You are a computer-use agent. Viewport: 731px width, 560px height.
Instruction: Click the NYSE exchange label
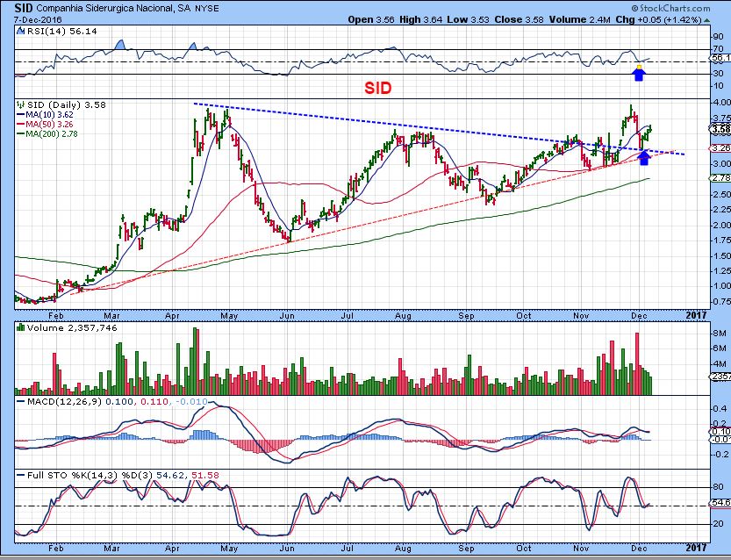[x=206, y=9]
